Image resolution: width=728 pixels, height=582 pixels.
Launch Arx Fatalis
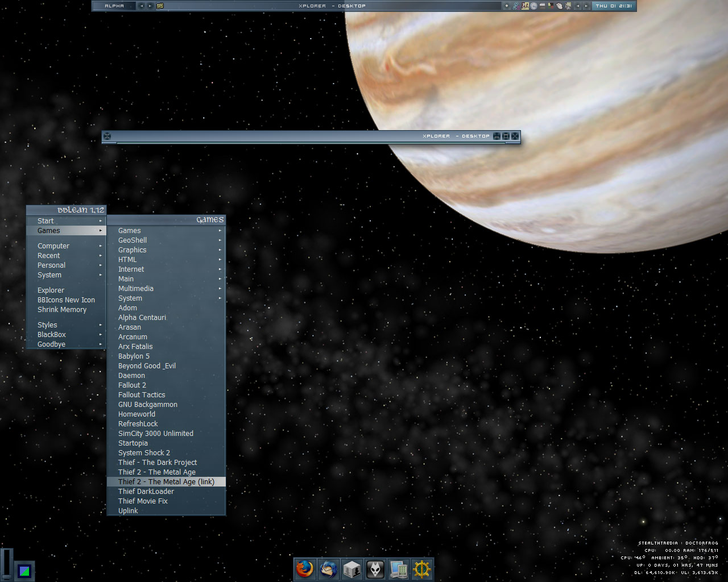[x=167, y=347]
